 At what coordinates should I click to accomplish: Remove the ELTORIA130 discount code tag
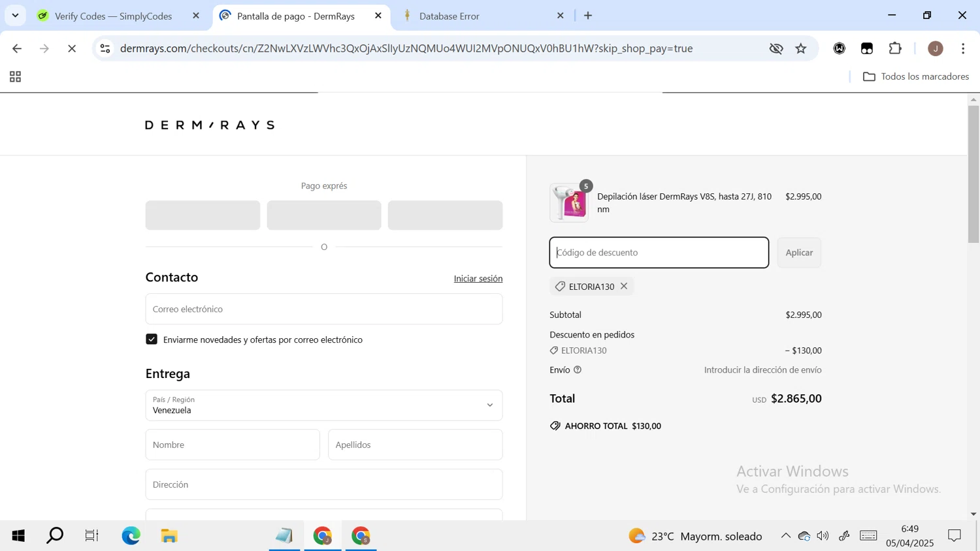click(x=624, y=286)
